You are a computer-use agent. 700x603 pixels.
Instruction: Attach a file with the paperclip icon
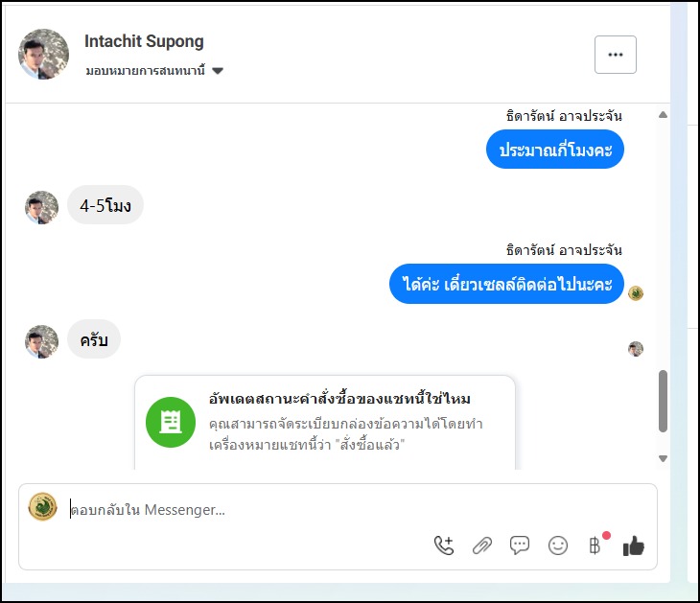pyautogui.click(x=482, y=545)
